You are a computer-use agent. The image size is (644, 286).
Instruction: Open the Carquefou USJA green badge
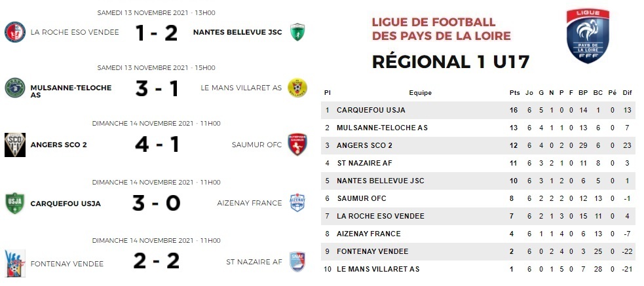(x=14, y=203)
